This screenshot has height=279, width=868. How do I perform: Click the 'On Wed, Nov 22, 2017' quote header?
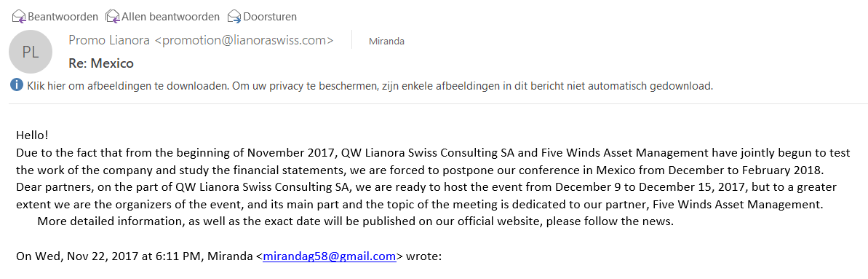228,256
